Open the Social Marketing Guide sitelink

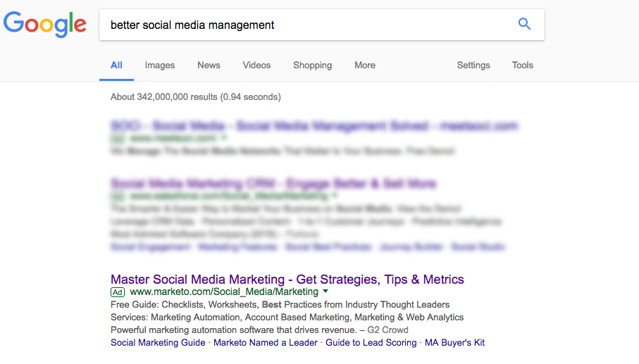click(x=158, y=343)
